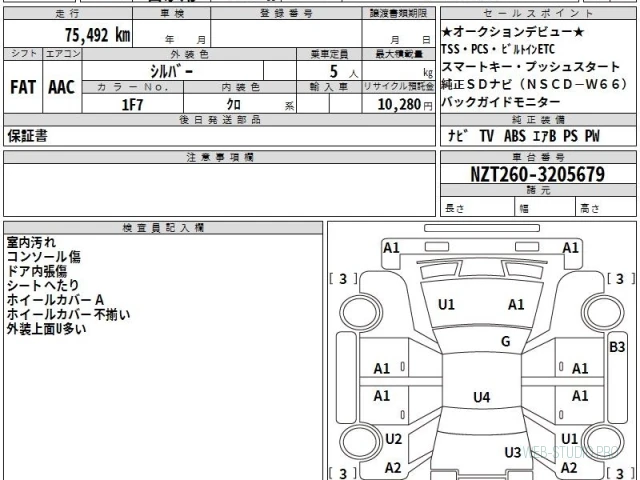This screenshot has height=480, width=640.
Task: Click the 輸入車 header
Action: (x=329, y=87)
